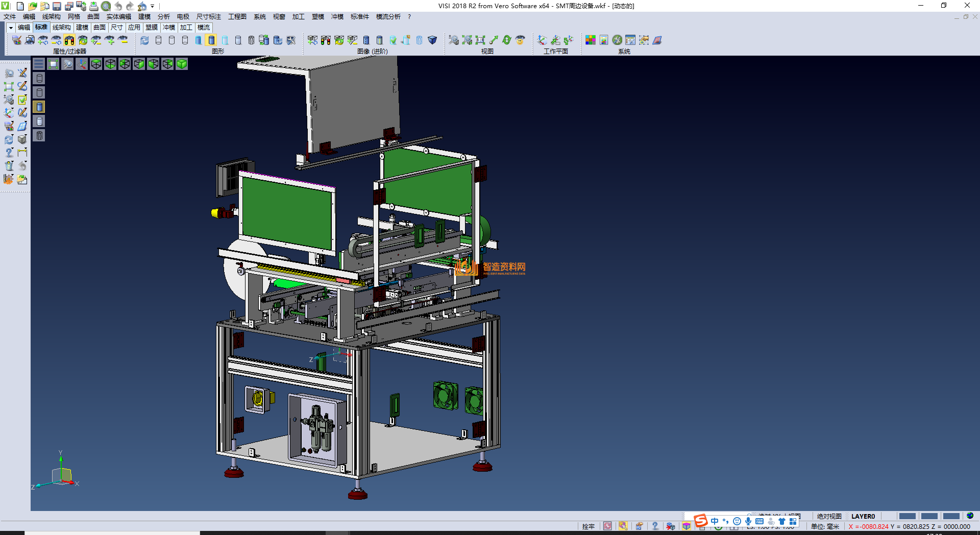Switch to the 建模 toolbar tab
The width and height of the screenshot is (980, 535).
(x=82, y=28)
